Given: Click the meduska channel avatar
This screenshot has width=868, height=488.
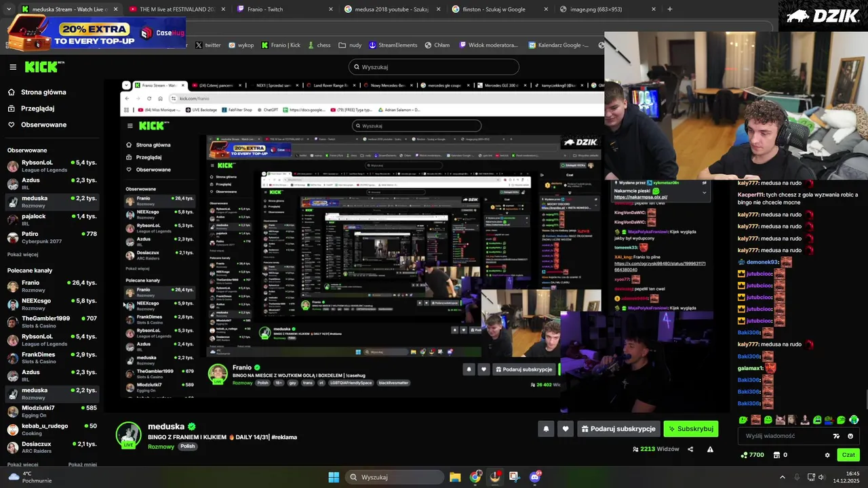Looking at the screenshot, I should (128, 434).
